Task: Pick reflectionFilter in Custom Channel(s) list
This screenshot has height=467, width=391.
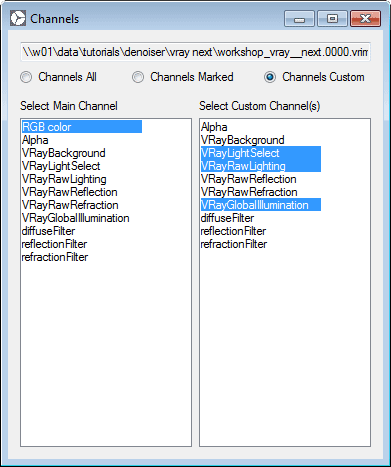Action: coord(233,231)
